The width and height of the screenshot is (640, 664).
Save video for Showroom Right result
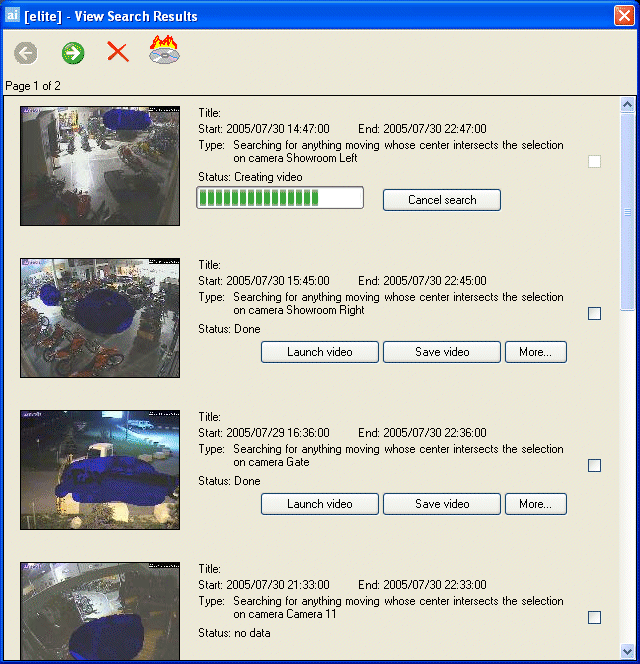(x=442, y=352)
